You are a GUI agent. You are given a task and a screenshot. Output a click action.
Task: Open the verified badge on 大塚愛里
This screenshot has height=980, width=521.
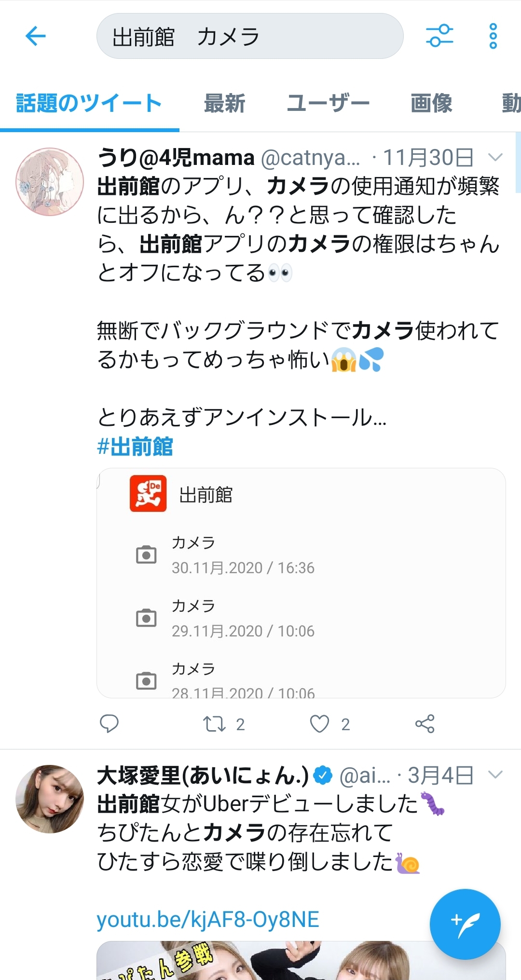(323, 775)
